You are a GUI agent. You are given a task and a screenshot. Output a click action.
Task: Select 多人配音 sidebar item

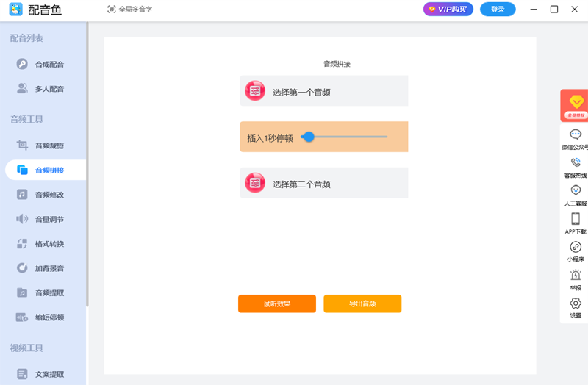(x=49, y=89)
